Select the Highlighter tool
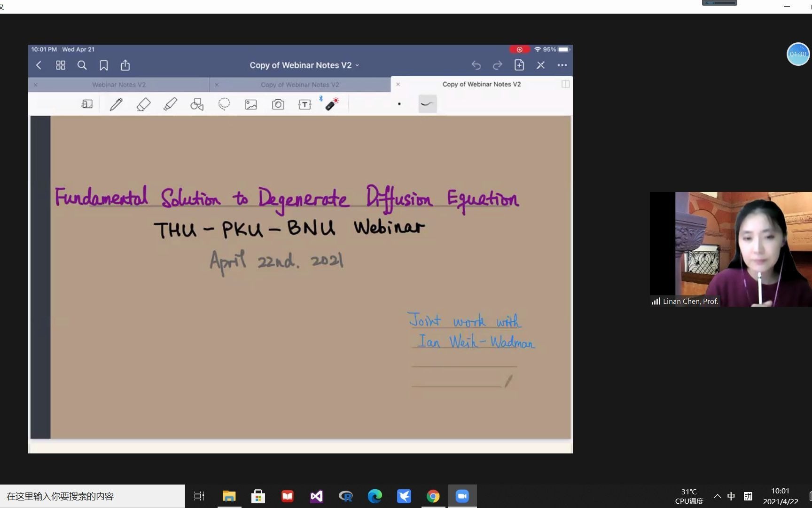The height and width of the screenshot is (508, 812). pos(170,104)
